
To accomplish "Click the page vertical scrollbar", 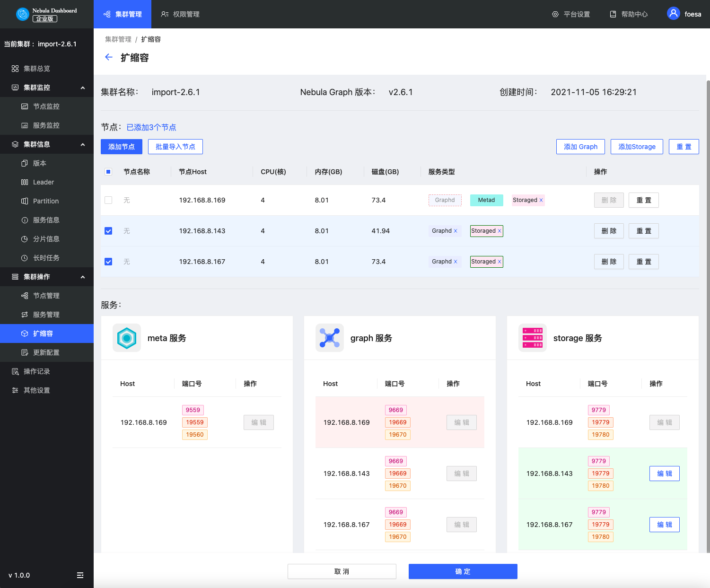I will pos(708,284).
